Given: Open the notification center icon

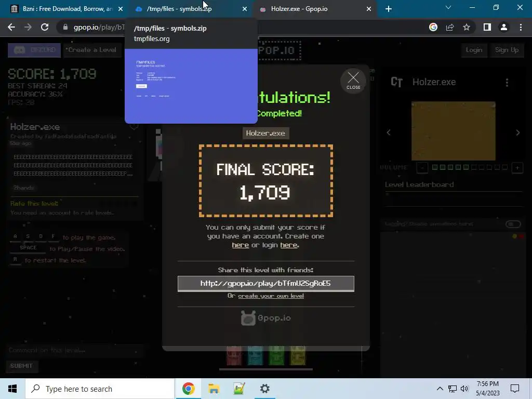Looking at the screenshot, I should point(515,389).
